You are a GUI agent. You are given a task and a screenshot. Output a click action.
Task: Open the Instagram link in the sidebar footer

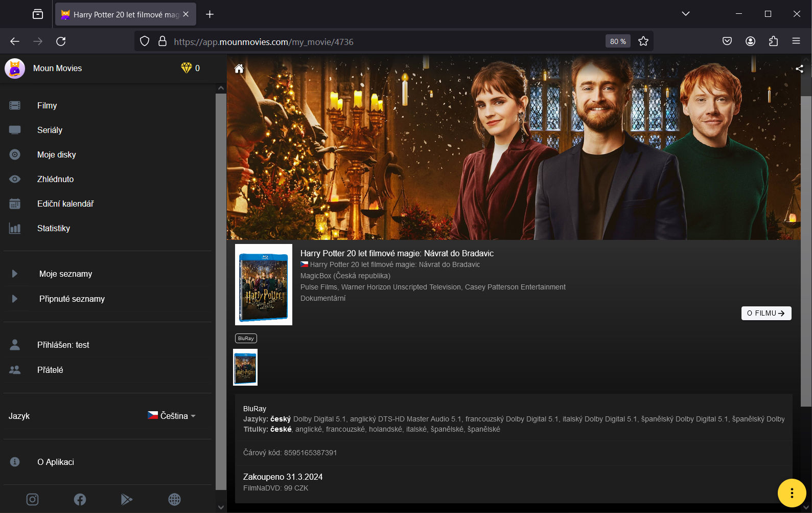tap(32, 499)
